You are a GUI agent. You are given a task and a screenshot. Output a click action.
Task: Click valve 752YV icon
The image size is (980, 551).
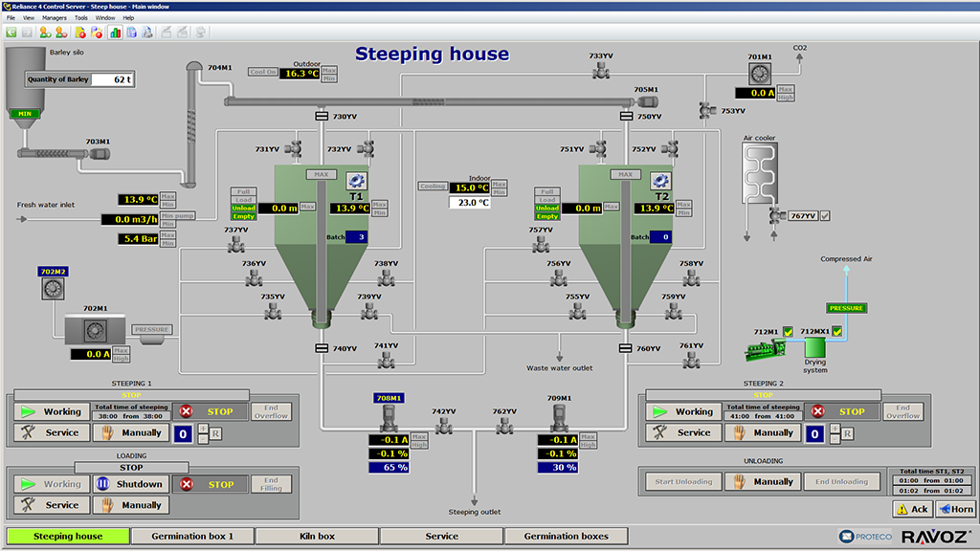click(670, 148)
